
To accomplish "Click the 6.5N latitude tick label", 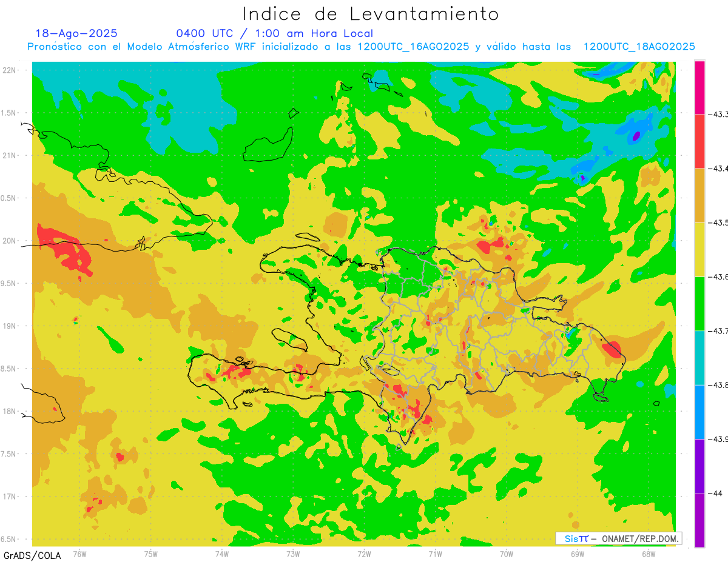I will tap(9, 539).
